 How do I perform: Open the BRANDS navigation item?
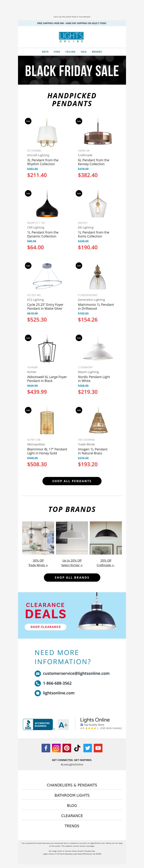[97, 52]
